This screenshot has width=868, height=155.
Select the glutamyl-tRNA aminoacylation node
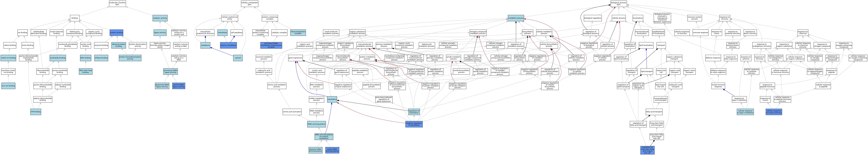(x=315, y=150)
